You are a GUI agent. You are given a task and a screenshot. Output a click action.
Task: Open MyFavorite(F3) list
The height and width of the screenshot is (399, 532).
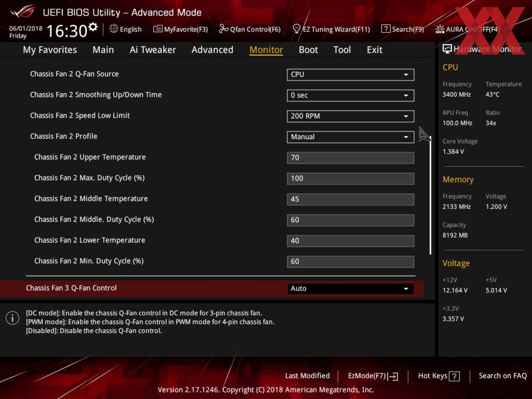click(x=180, y=29)
